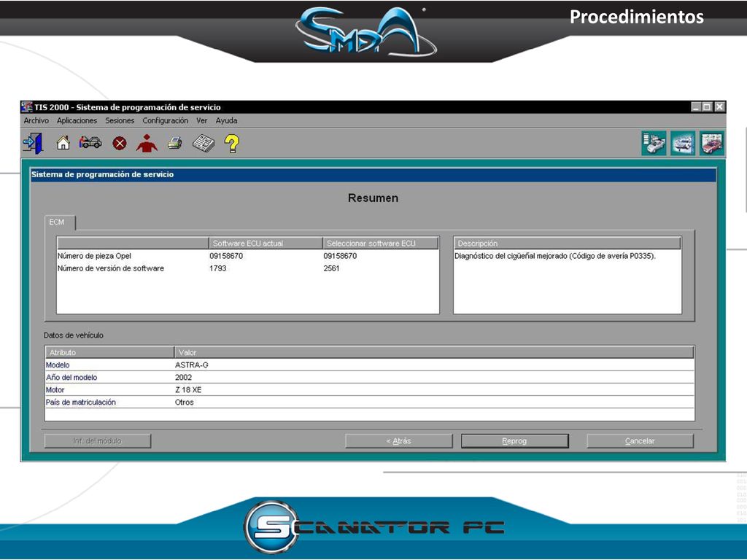Open the Archivo menu
The image size is (747, 560).
[36, 120]
